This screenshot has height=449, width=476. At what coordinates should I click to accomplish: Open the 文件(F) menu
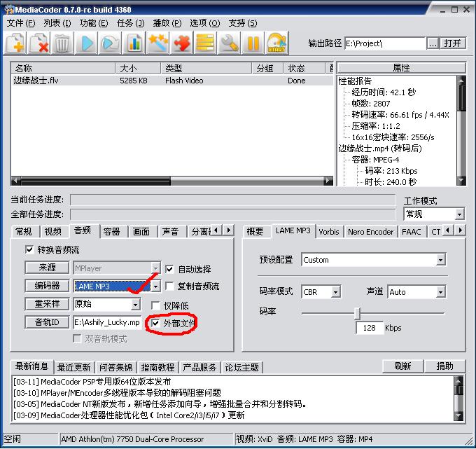[x=21, y=23]
